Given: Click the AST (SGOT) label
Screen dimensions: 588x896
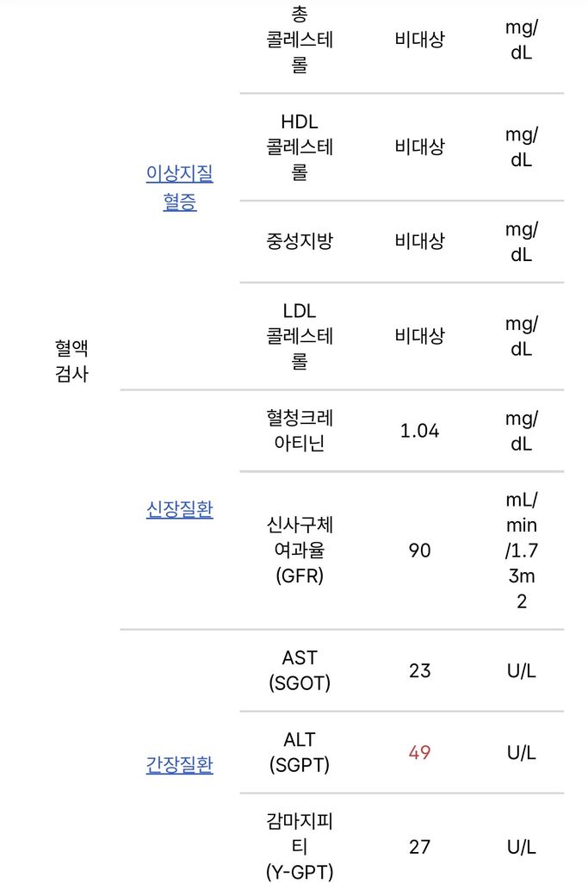Looking at the screenshot, I should tap(300, 670).
